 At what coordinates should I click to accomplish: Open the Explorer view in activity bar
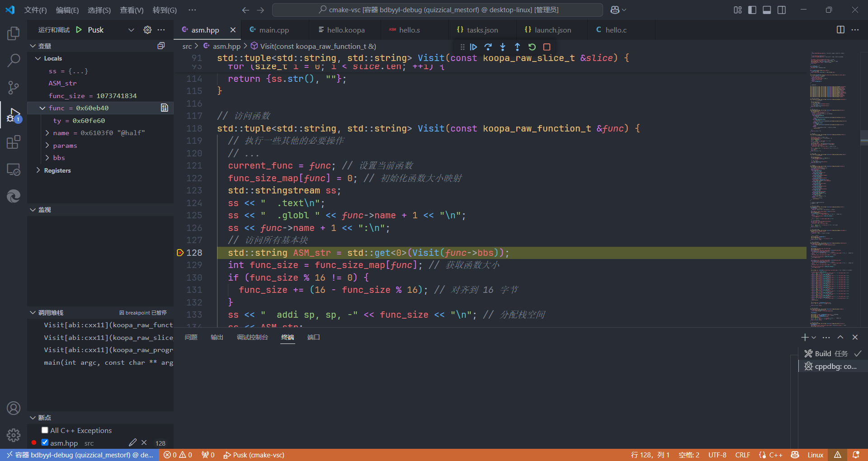point(14,33)
